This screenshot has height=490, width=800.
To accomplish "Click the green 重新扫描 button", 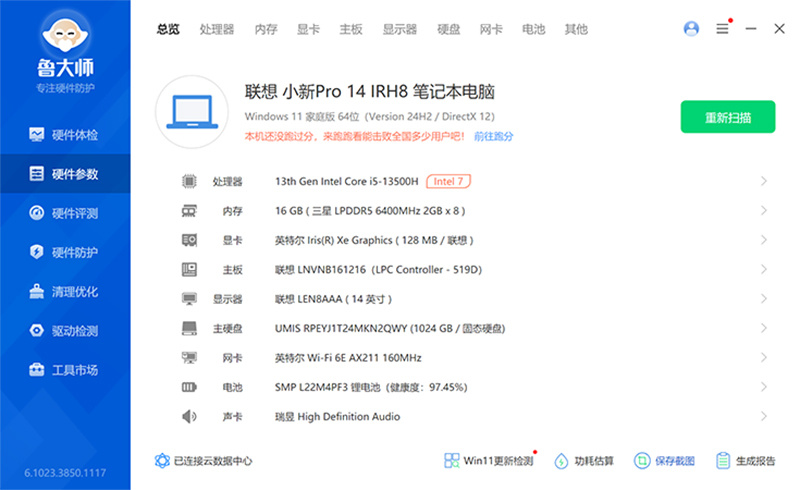I will pyautogui.click(x=728, y=117).
